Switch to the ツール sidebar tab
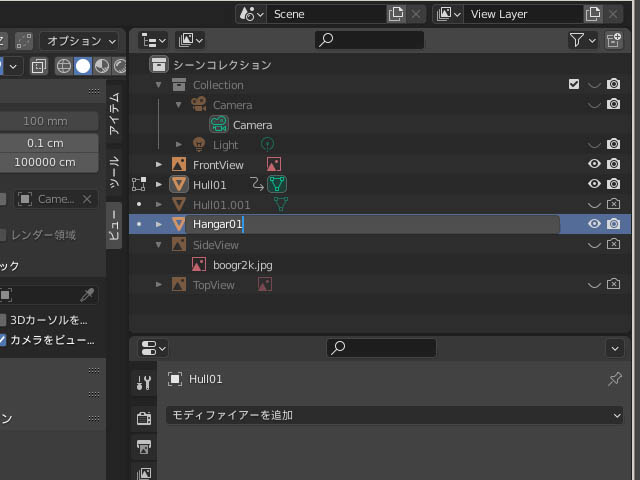640x480 pixels. pyautogui.click(x=114, y=172)
